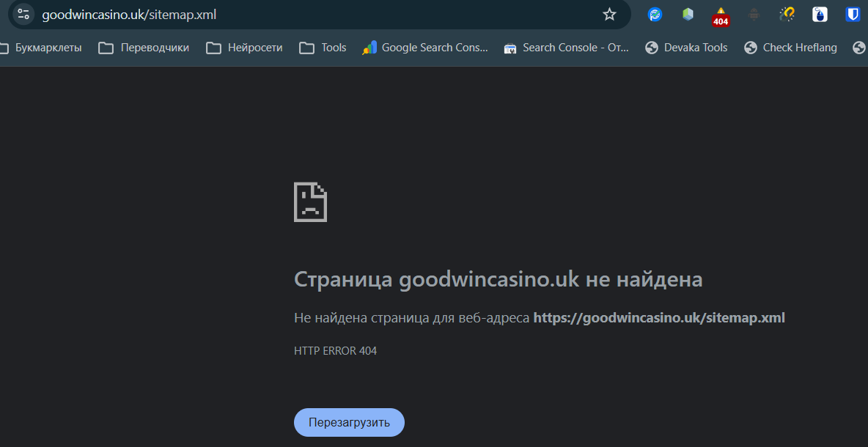Open the Переводчики bookmarks folder
The width and height of the screenshot is (868, 447).
[x=144, y=48]
